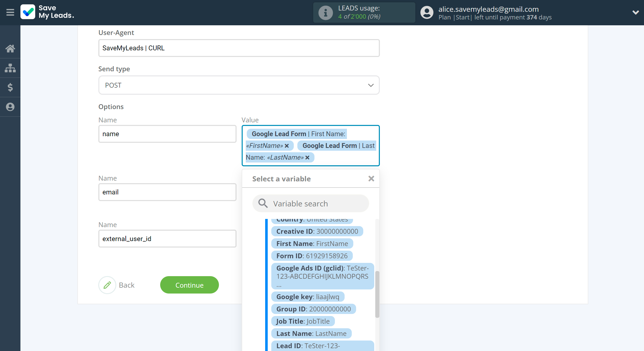Open Connections sitemap icon in sidebar
Screen dimensions: 644x351
(x=10, y=68)
